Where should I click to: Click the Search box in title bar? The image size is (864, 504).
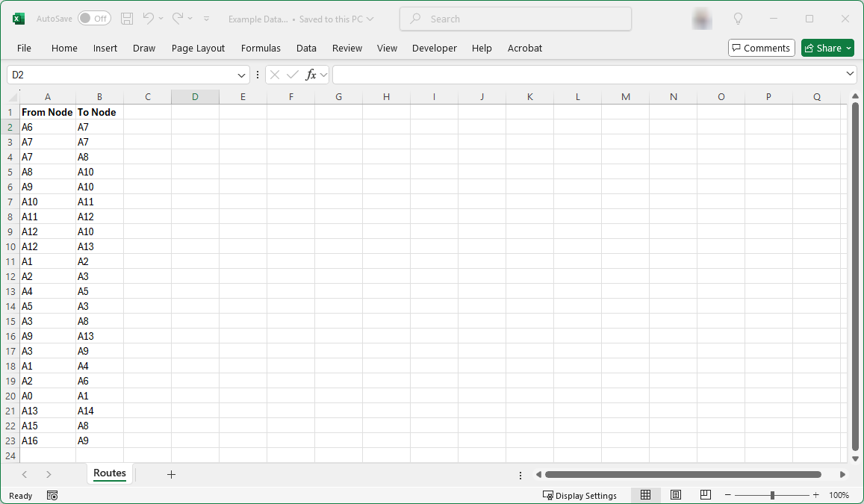pos(515,19)
